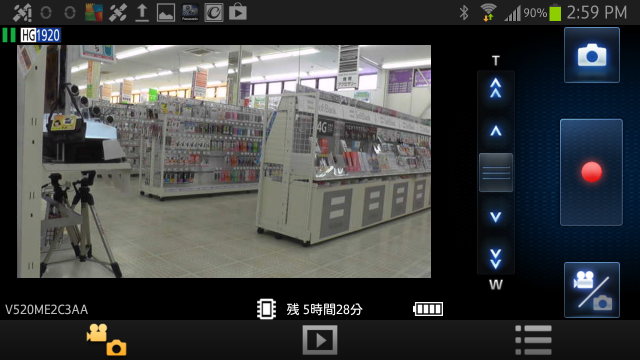Tap the green pause status indicator

point(9,35)
